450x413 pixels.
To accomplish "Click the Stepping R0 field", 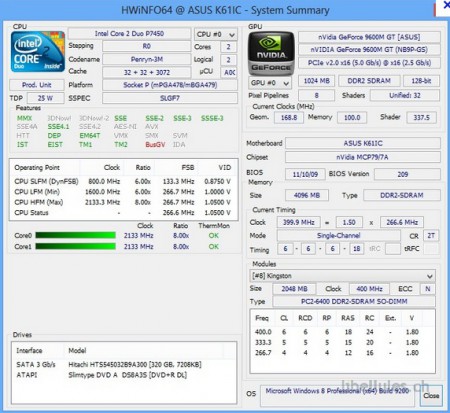I will [x=146, y=46].
